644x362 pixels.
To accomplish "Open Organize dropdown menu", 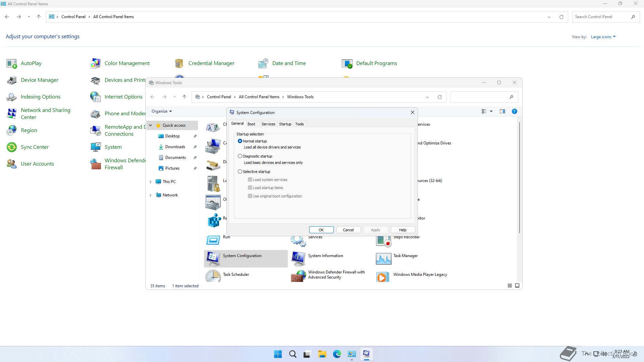I will pos(162,111).
